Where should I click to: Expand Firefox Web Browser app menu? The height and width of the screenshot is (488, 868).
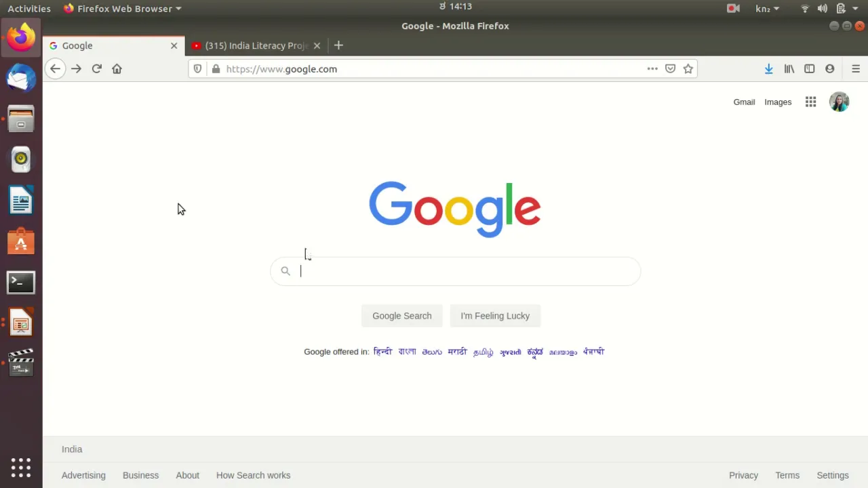[123, 8]
